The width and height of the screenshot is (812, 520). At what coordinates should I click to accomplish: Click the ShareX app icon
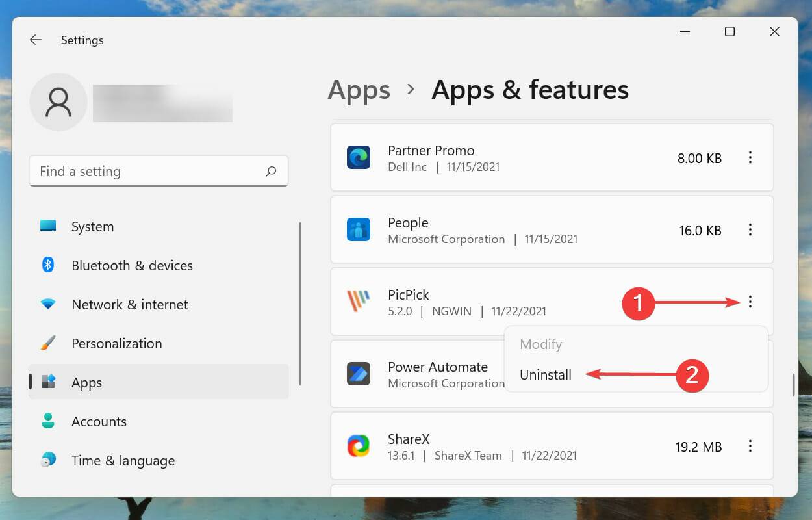[358, 446]
